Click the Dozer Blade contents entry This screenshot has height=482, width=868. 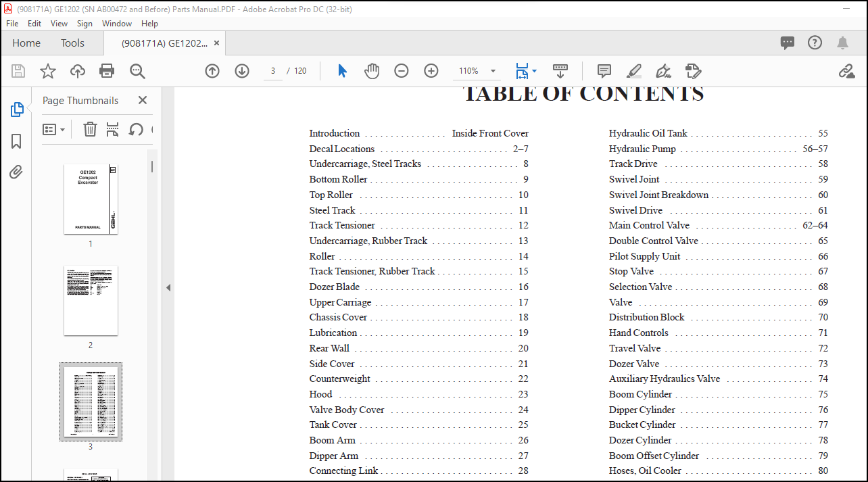pos(419,287)
